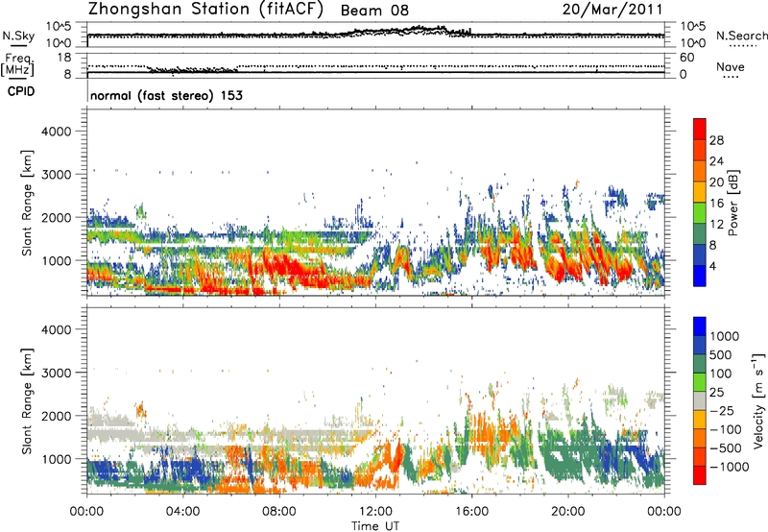Click the frequency trace plot panel

[x=375, y=65]
